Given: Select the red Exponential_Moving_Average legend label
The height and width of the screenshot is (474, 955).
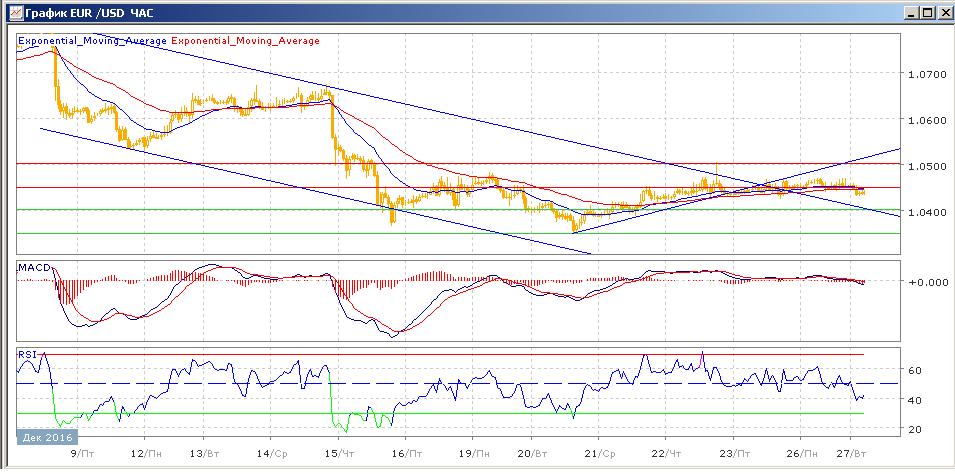Looking at the screenshot, I should (246, 41).
